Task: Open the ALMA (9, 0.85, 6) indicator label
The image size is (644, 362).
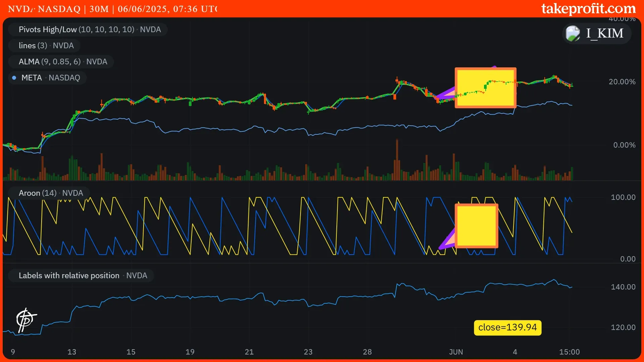Action: pos(63,62)
